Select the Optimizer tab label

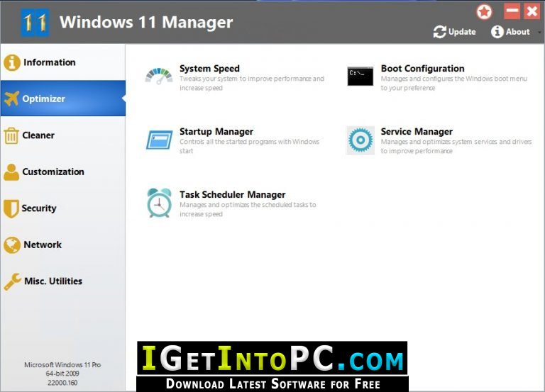43,99
